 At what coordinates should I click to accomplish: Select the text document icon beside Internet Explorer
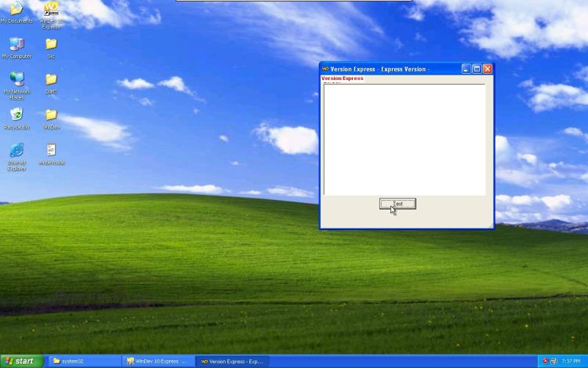tap(52, 154)
